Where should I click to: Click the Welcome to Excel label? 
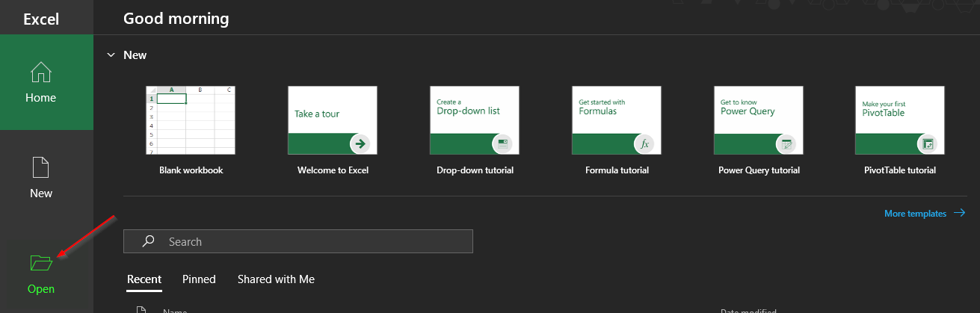[x=333, y=170]
